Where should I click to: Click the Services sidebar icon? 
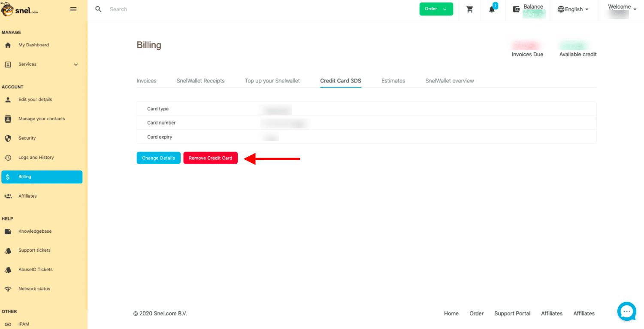pos(8,64)
